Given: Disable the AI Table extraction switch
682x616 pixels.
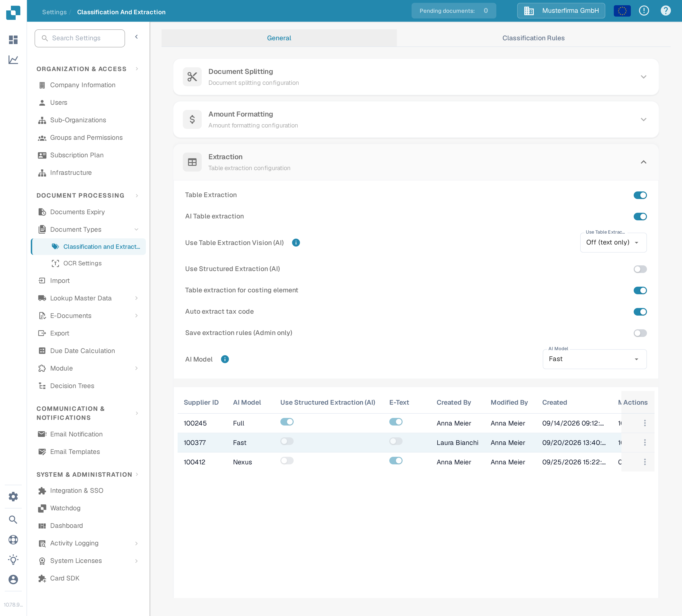Looking at the screenshot, I should click(x=640, y=217).
